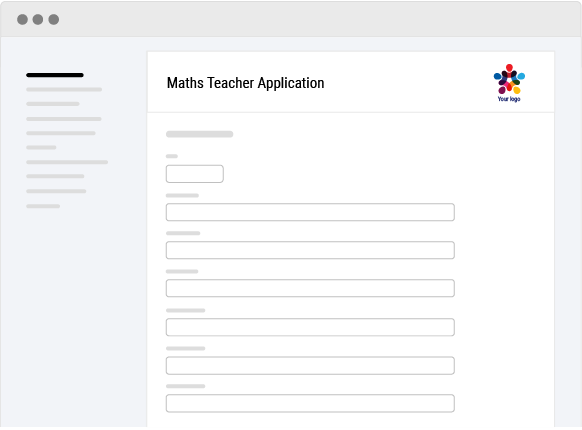The image size is (582, 430).
Task: Open the second sidebar placeholder item
Action: tap(64, 89)
